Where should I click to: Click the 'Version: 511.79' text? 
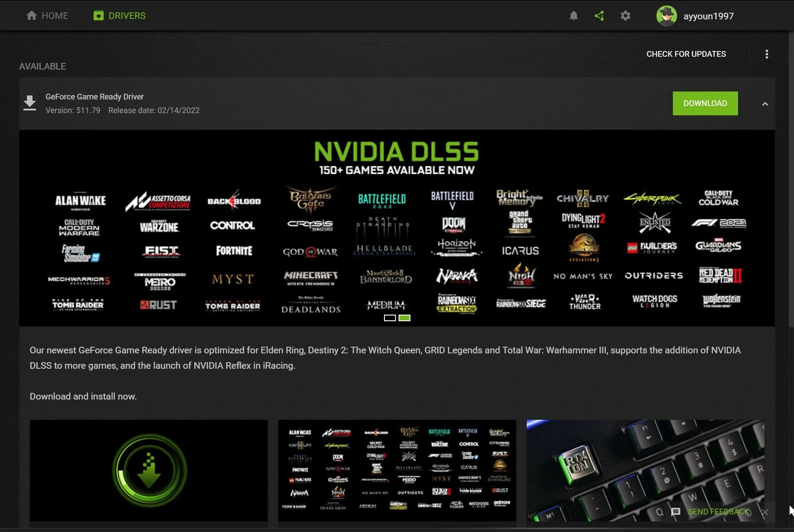coord(73,110)
